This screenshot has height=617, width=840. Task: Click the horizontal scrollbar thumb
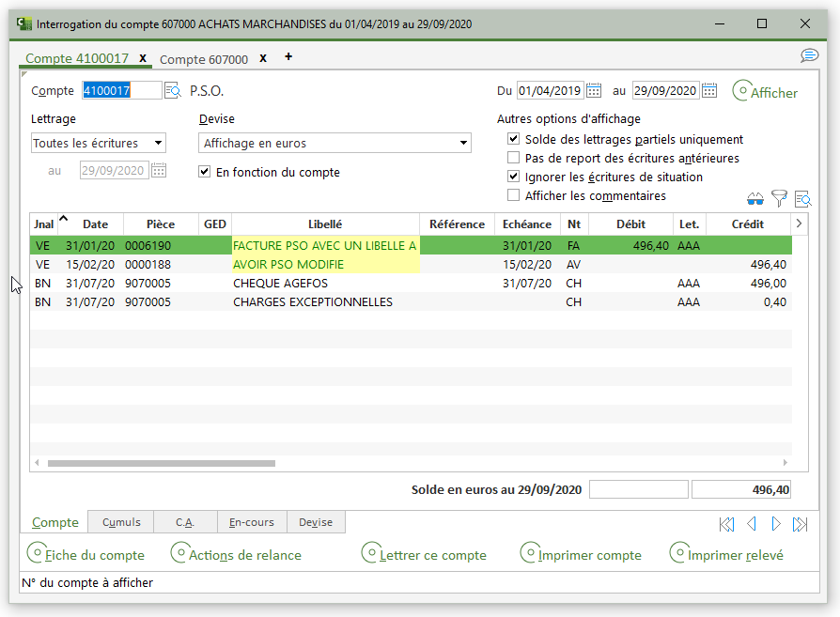pos(162,463)
